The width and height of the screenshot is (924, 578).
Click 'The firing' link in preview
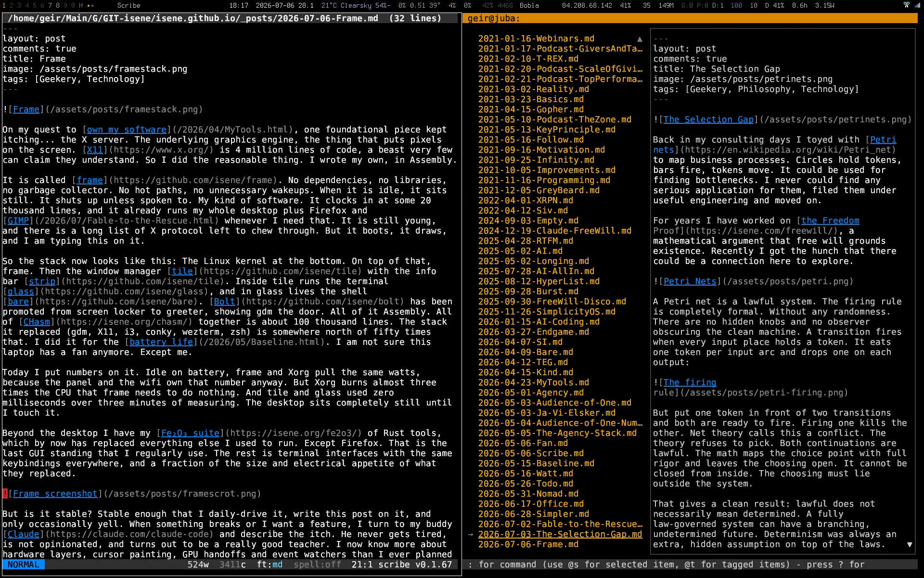pos(690,382)
